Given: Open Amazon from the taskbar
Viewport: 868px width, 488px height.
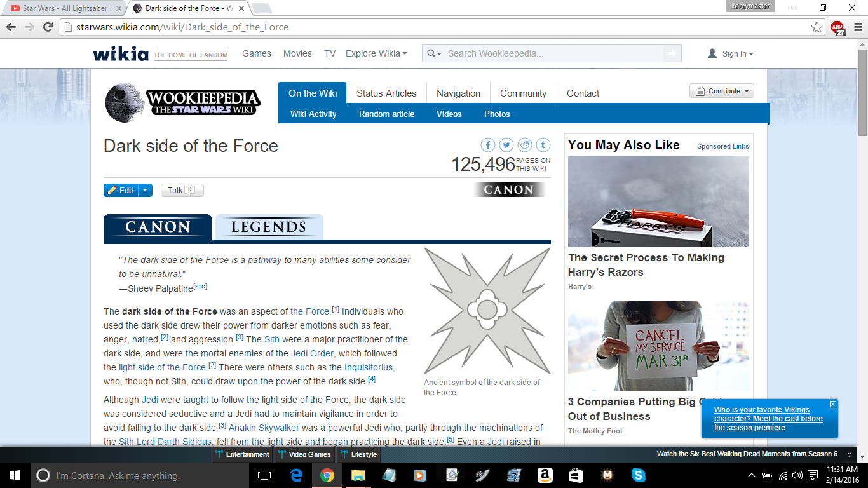Looking at the screenshot, I should click(x=544, y=475).
